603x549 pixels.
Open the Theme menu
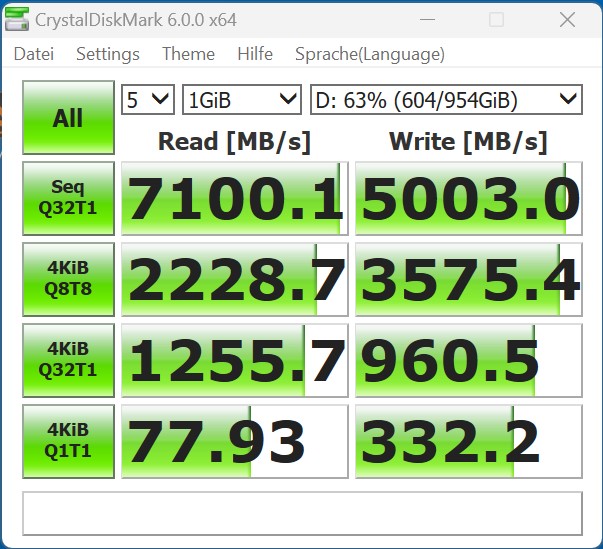[188, 54]
